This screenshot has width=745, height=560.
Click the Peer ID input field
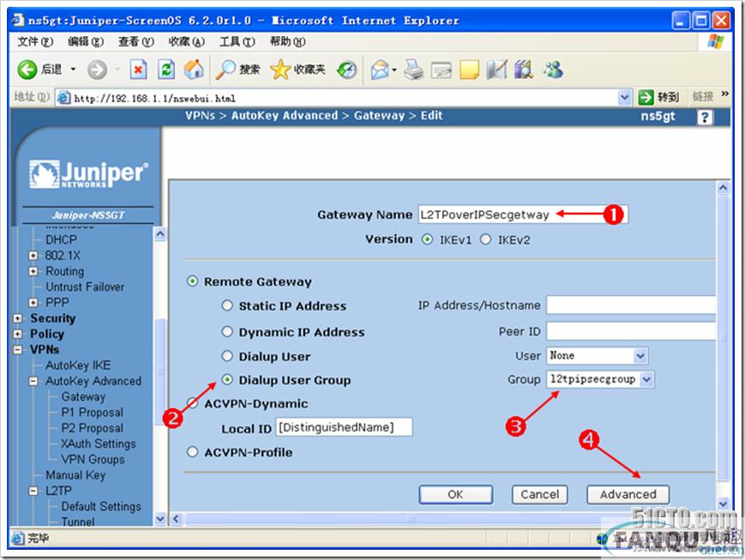(631, 331)
